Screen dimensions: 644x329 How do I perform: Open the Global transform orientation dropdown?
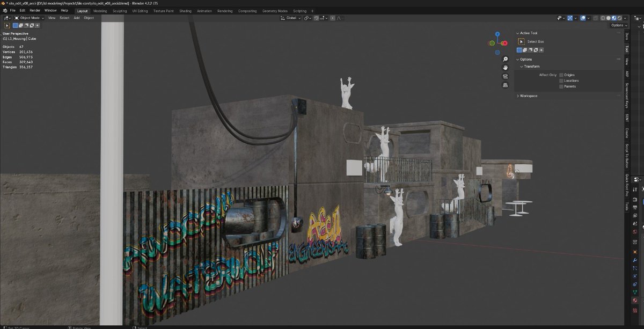pos(290,18)
